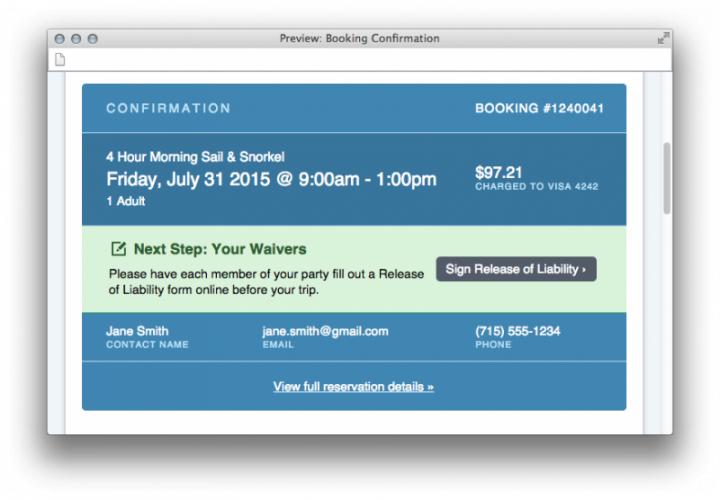This screenshot has height=500, width=720.
Task: Click the $97.21 charged amount
Action: pos(499,173)
